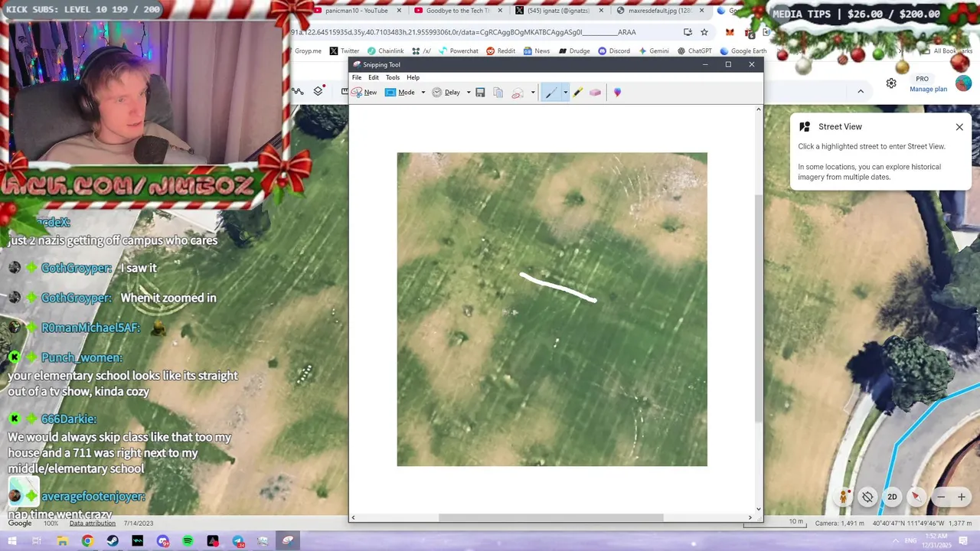The height and width of the screenshot is (551, 980).
Task: Click the Save Snip floppy disk icon
Action: (480, 93)
